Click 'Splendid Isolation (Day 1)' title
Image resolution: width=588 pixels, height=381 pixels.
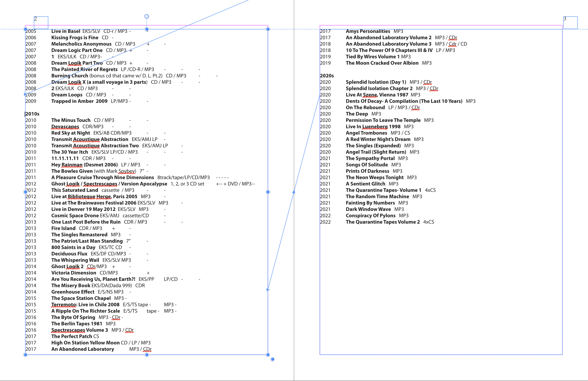[376, 82]
